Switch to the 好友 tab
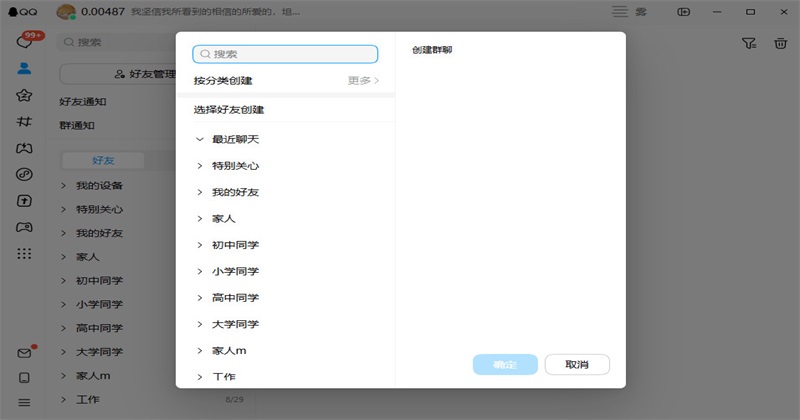Image resolution: width=800 pixels, height=420 pixels. coord(103,160)
